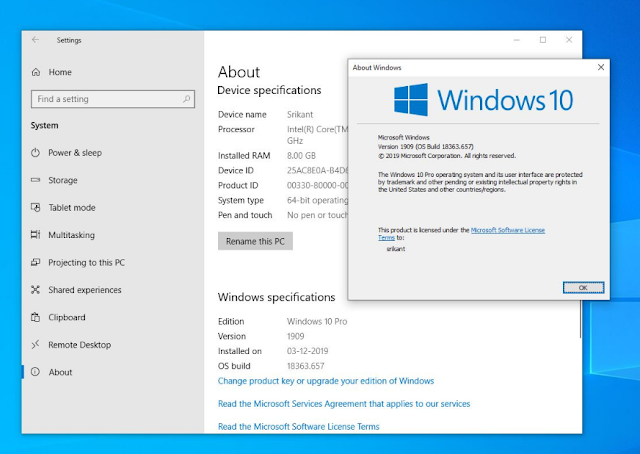Click the Edition value Windows 10 Pro
Viewport: 640px width, 454px height.
[x=317, y=322]
